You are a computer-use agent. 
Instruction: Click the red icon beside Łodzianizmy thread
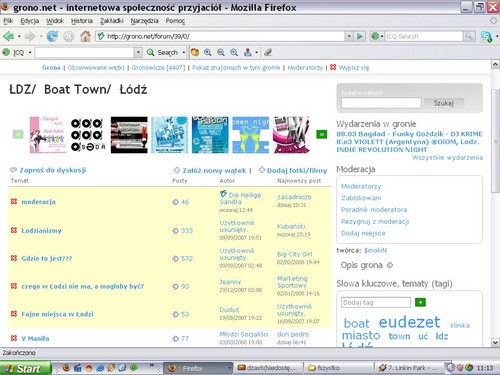tap(14, 230)
